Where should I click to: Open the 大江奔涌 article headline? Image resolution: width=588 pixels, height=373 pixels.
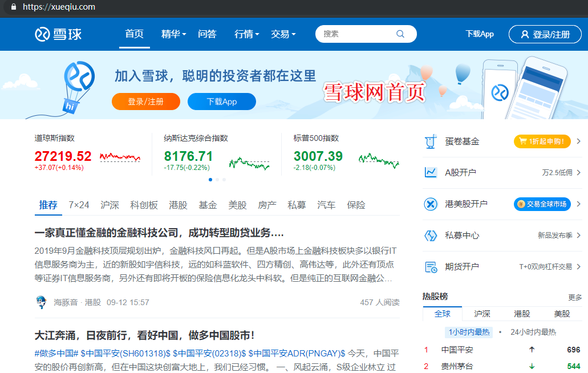click(x=145, y=335)
